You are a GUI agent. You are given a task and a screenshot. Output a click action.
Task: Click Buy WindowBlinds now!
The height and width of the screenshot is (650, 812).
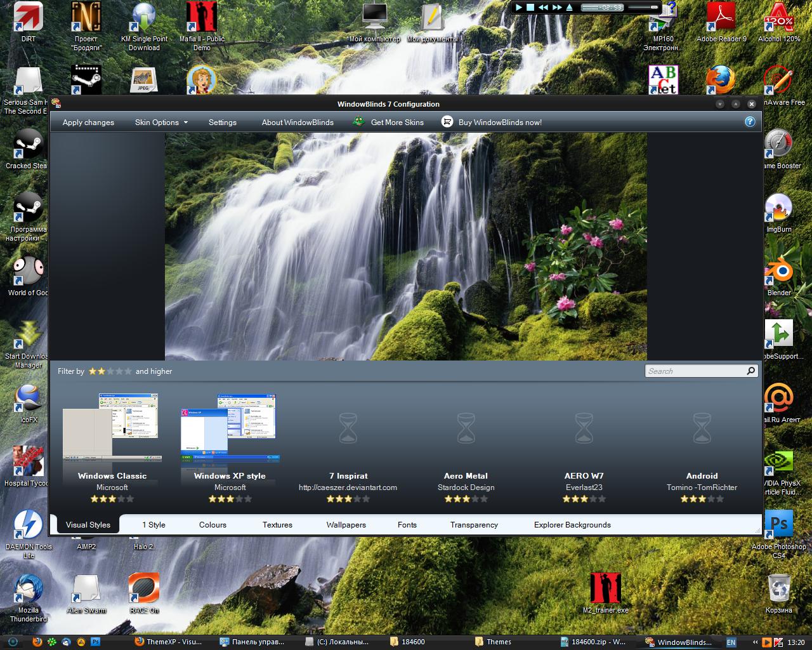pyautogui.click(x=500, y=122)
